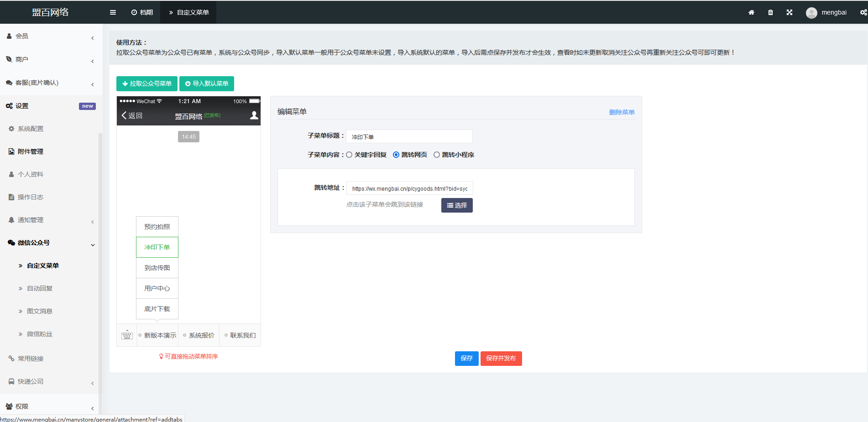Open the gears settings icon at top right
Screen dimensions: 868x422
863,12
